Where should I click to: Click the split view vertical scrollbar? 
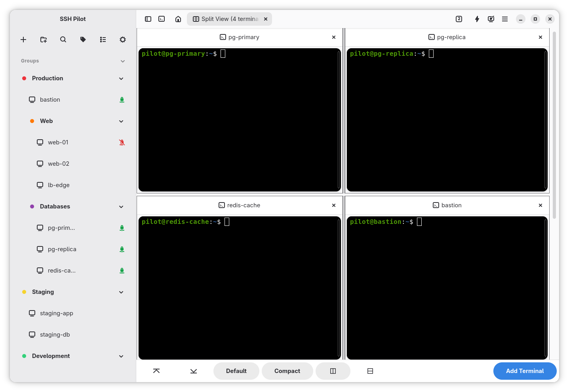554,125
